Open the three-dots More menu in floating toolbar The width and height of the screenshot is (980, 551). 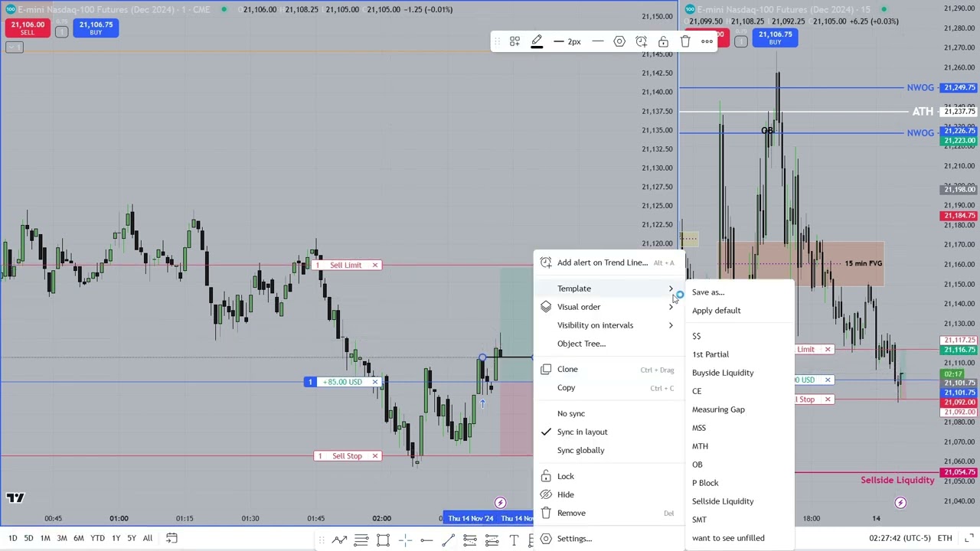pyautogui.click(x=707, y=41)
